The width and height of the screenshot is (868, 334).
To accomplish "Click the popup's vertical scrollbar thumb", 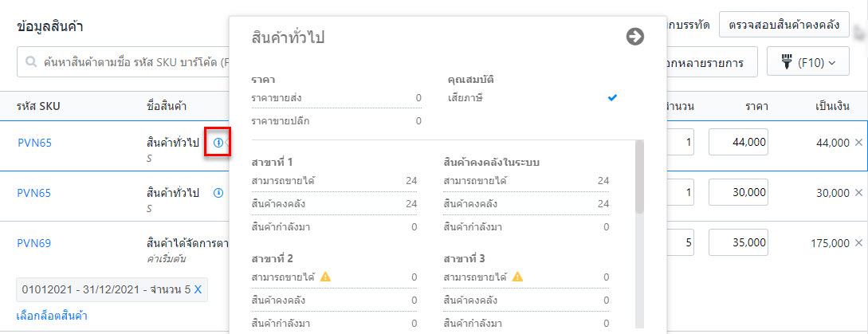I will coord(639,177).
